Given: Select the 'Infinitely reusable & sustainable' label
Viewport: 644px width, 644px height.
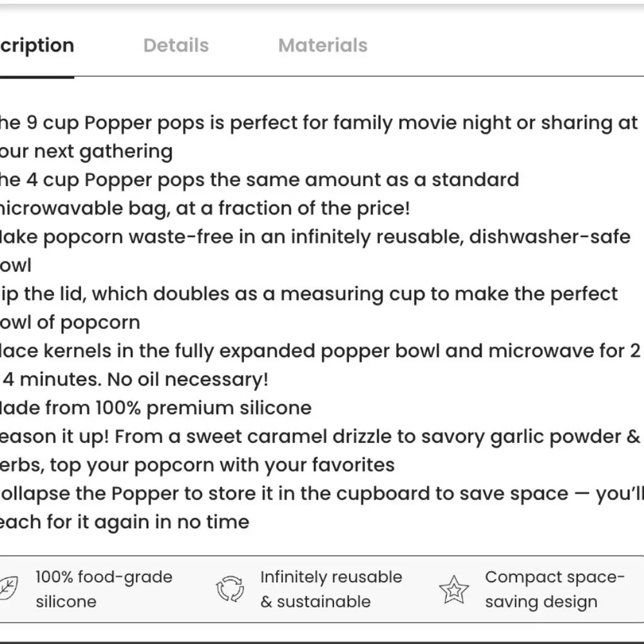Looking at the screenshot, I should tap(331, 589).
